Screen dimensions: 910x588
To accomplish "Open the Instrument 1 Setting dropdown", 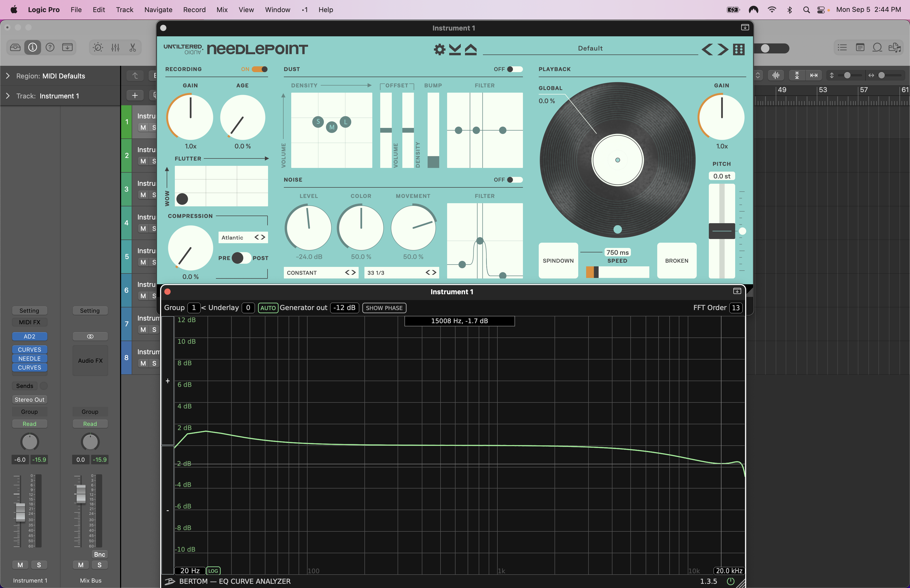I will (x=29, y=311).
